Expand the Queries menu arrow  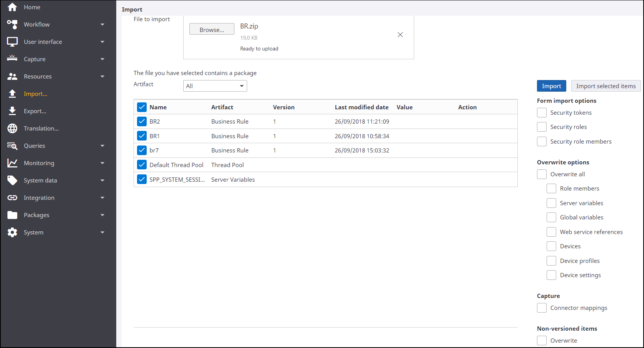[x=102, y=146]
